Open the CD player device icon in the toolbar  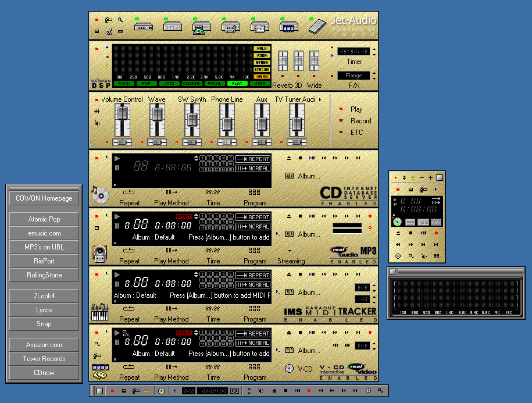pyautogui.click(x=202, y=27)
